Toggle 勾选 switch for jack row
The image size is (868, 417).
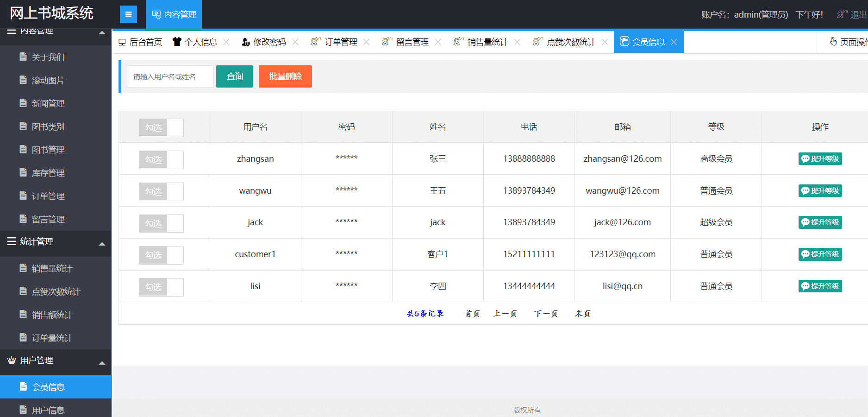161,223
